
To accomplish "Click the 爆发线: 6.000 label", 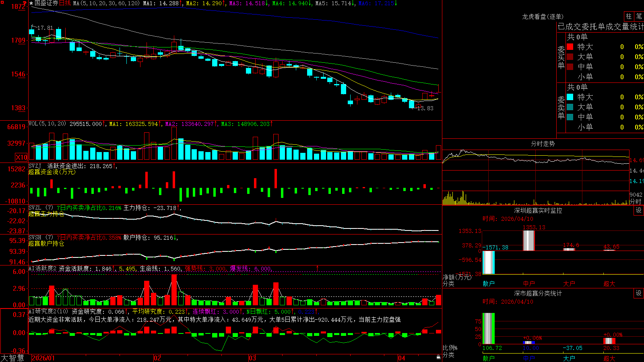I will click(x=250, y=268).
